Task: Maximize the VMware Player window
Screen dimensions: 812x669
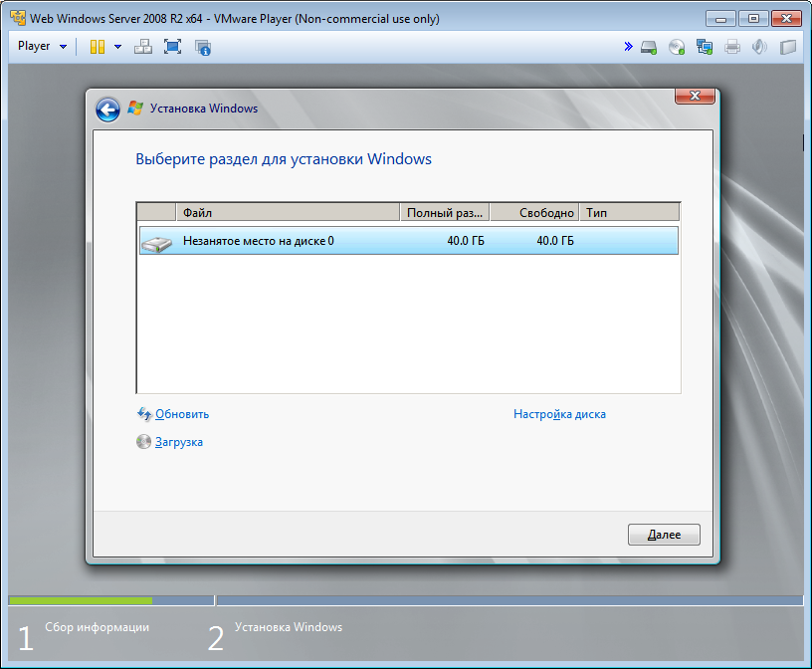Action: coord(753,19)
